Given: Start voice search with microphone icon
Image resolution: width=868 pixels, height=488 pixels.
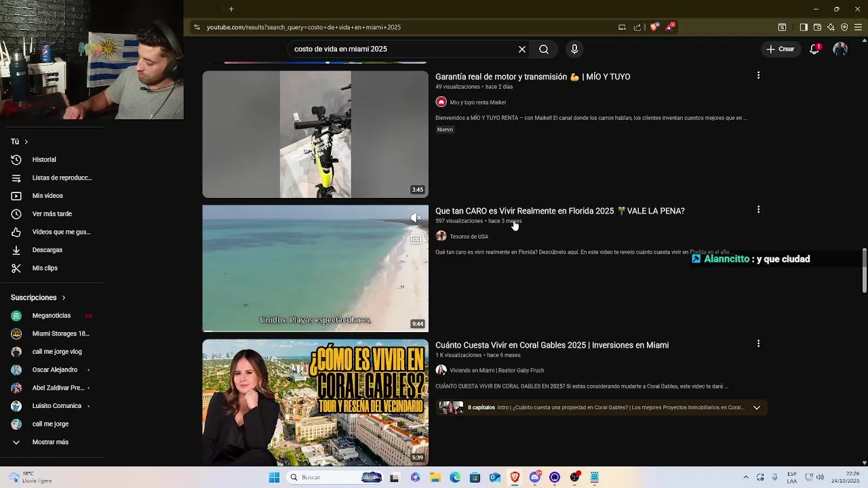Looking at the screenshot, I should pos(574,49).
